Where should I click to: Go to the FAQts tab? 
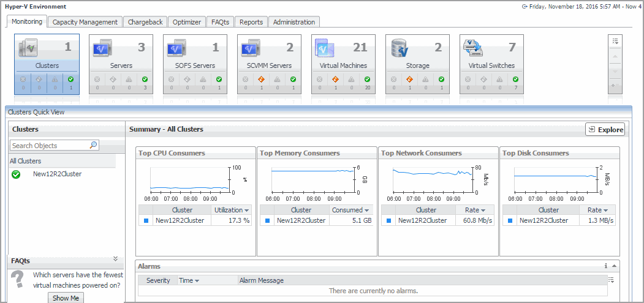tap(220, 22)
